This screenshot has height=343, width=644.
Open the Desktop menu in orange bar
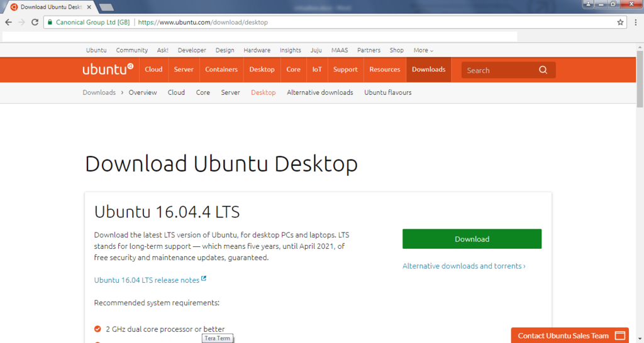coord(262,69)
